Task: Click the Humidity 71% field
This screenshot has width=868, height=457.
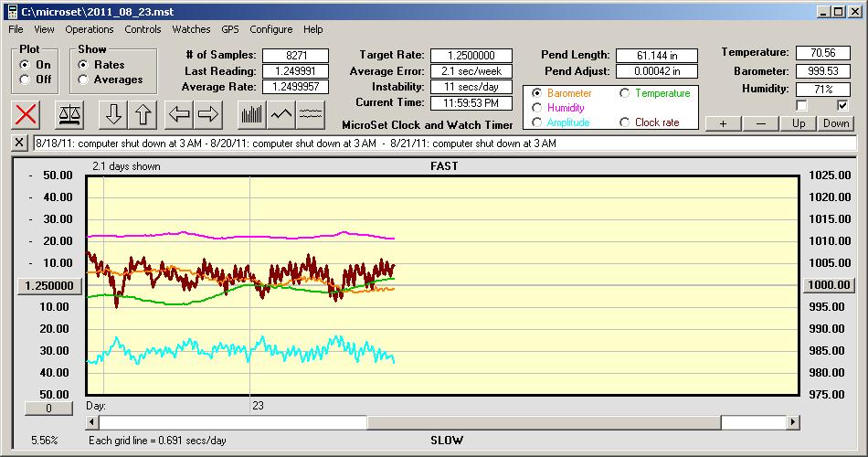Action: click(x=822, y=89)
